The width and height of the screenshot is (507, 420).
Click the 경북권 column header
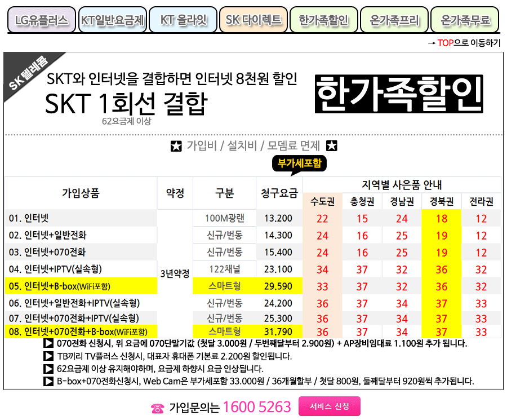click(441, 201)
